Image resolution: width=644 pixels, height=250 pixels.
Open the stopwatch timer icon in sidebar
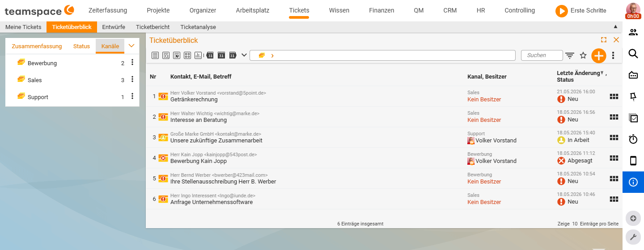click(633, 139)
